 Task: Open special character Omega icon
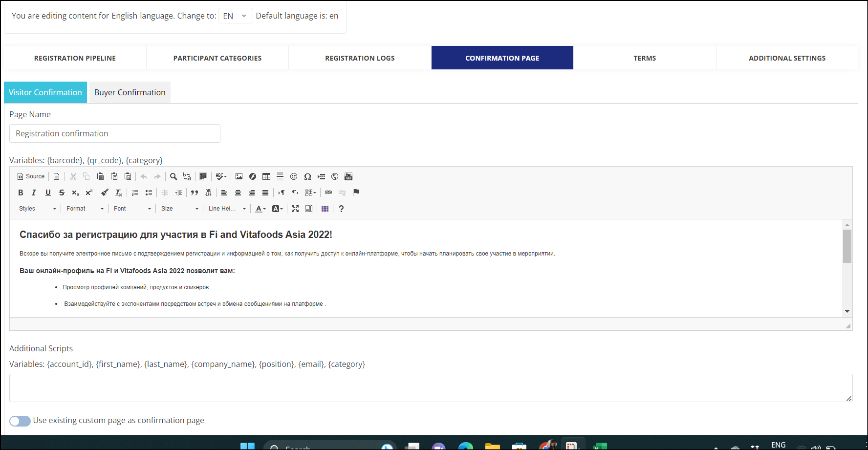coord(307,176)
